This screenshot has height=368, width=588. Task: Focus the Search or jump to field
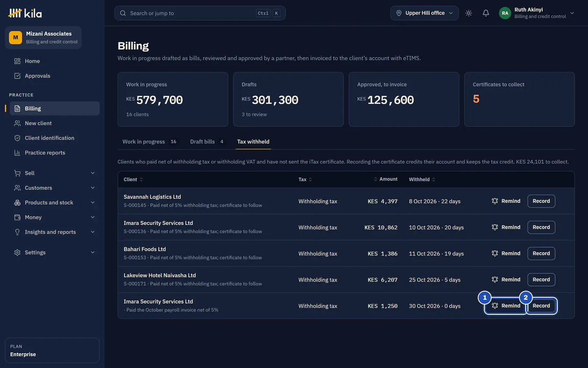tap(200, 13)
